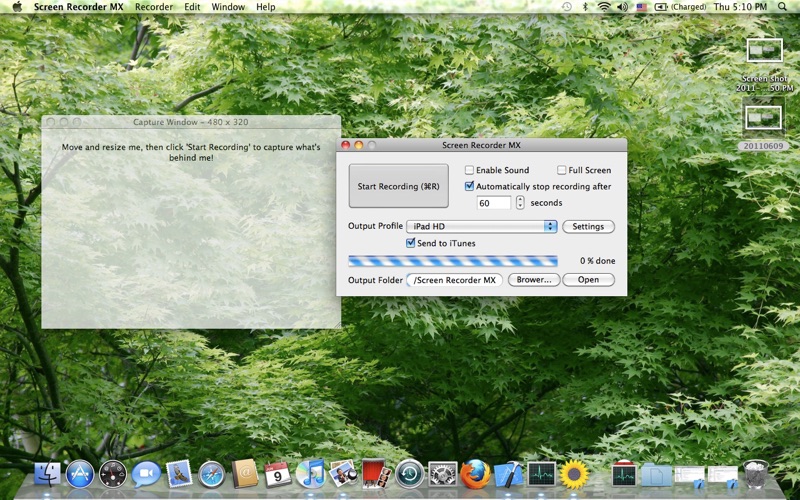Check the Full Screen option

(561, 170)
